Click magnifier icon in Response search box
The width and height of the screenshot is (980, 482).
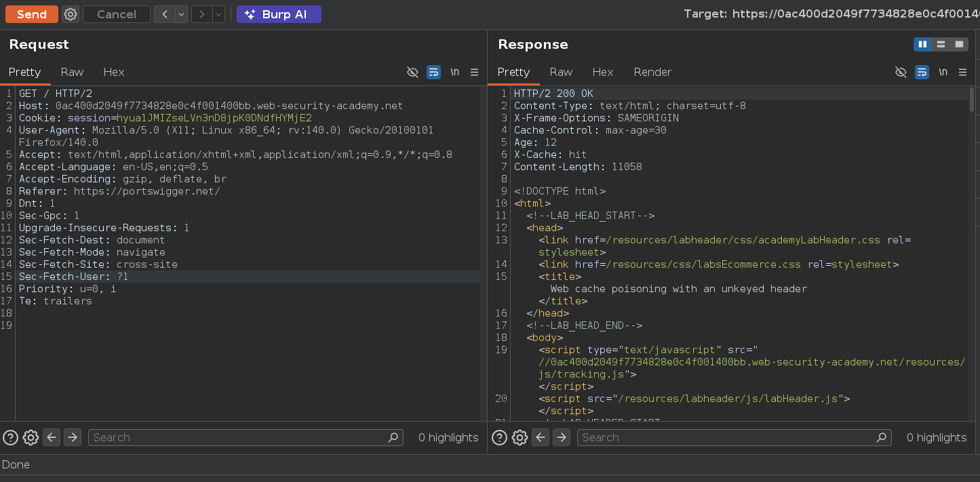tap(881, 437)
